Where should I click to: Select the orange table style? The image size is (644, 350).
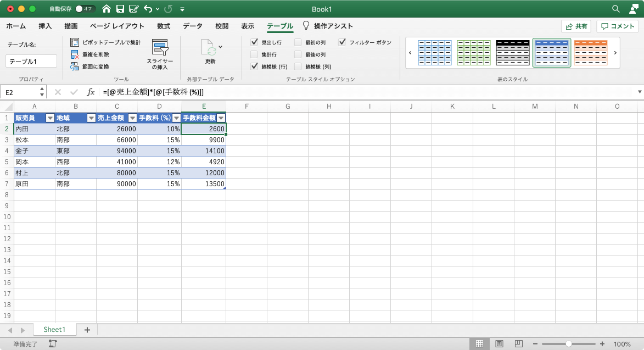pyautogui.click(x=591, y=53)
